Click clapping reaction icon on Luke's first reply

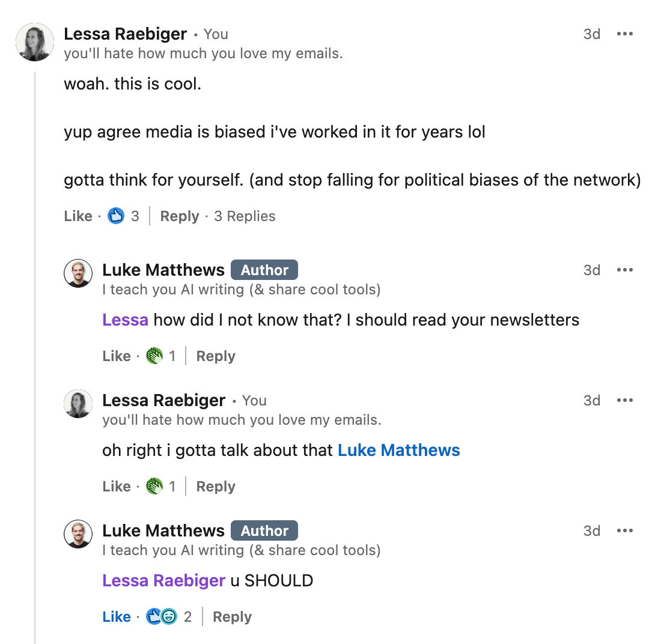click(x=154, y=356)
